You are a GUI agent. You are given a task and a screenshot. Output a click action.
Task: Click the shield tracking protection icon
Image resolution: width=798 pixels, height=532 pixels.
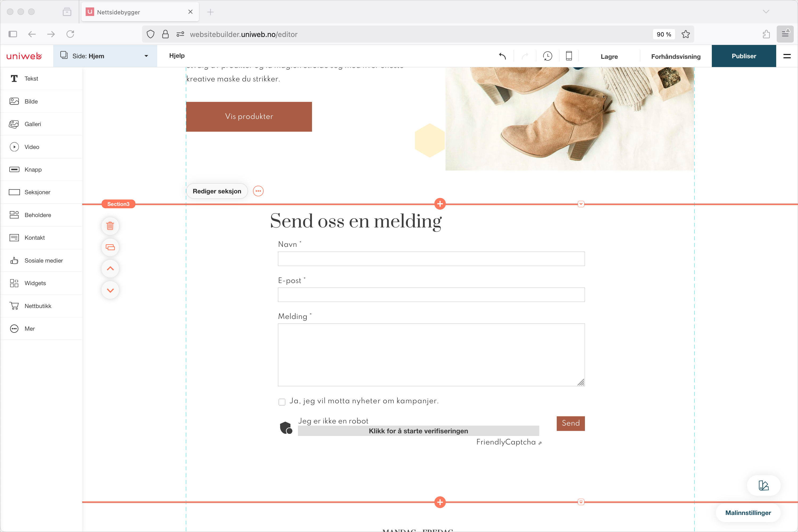click(150, 34)
